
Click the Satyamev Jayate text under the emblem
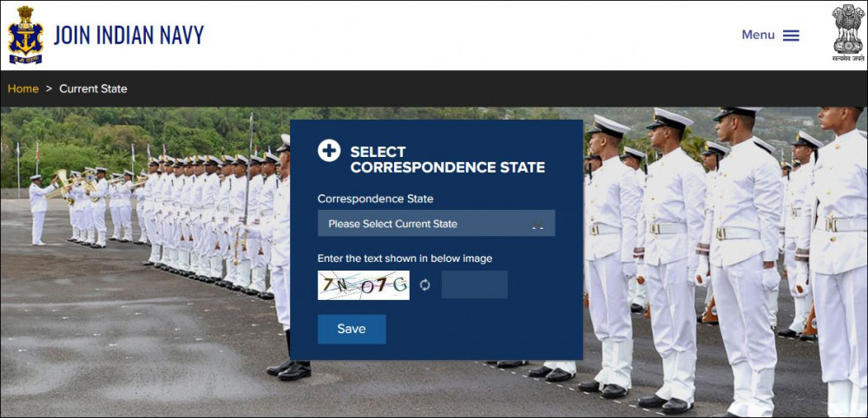click(x=847, y=58)
